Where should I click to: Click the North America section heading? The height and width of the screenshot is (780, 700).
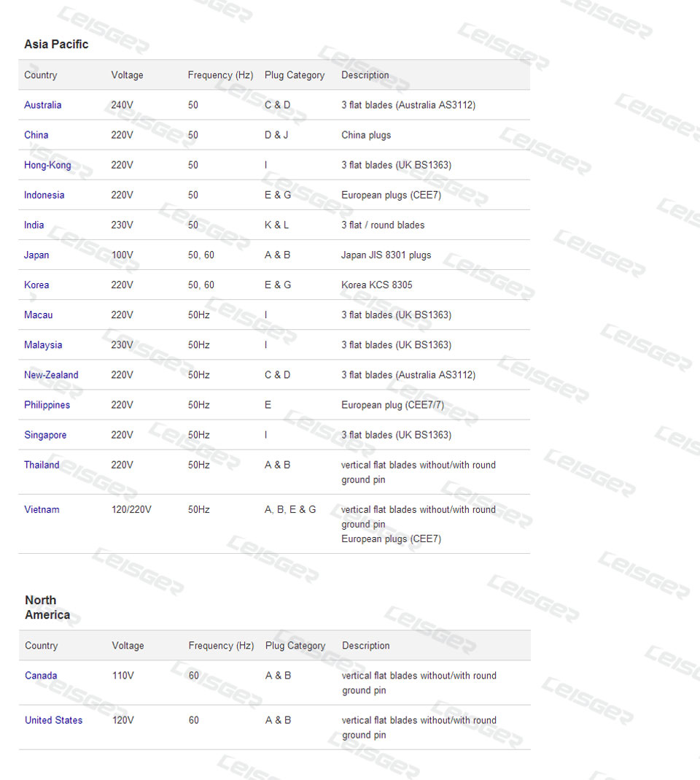click(47, 607)
